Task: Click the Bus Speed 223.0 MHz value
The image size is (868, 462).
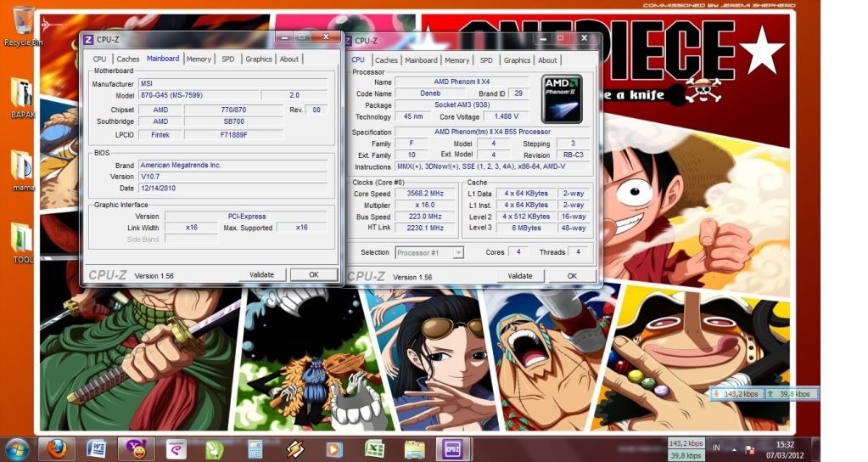Action: (425, 217)
